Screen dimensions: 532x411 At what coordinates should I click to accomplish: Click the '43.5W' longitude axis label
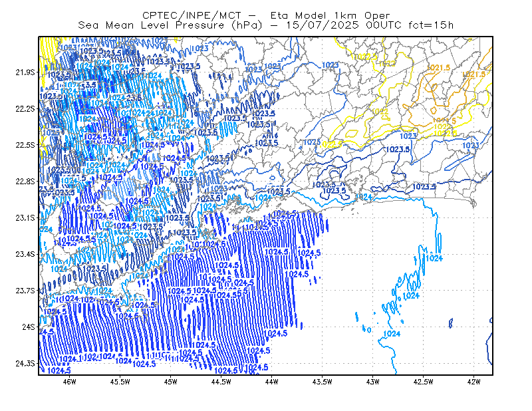pos(323,382)
